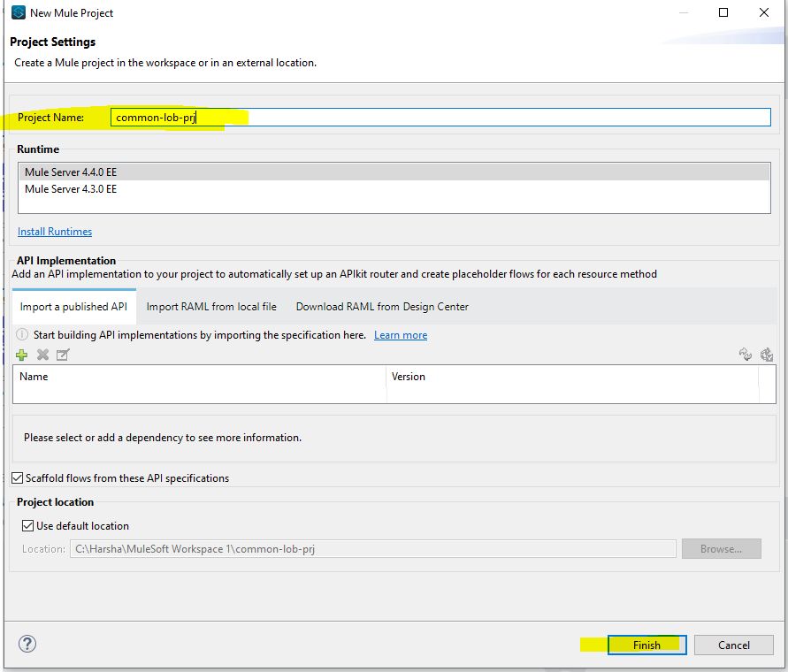Select Mule Server 4.3.0 EE runtime
This screenshot has width=788, height=672.
coord(394,189)
